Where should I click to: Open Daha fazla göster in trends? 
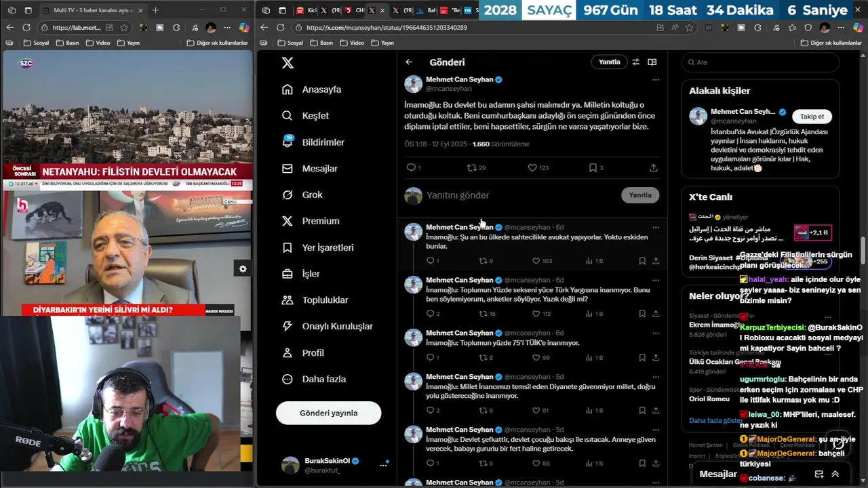click(715, 420)
